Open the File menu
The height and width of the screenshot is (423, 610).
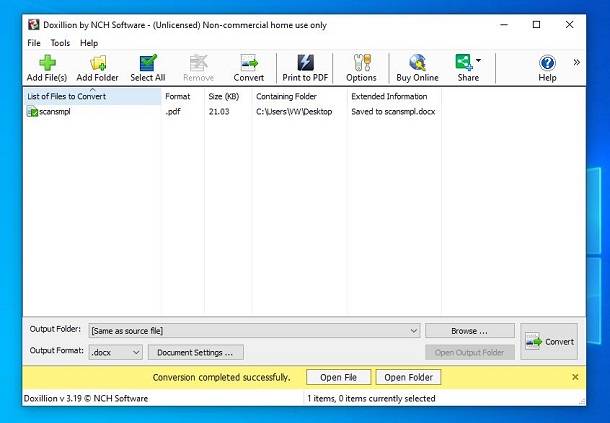coord(34,43)
